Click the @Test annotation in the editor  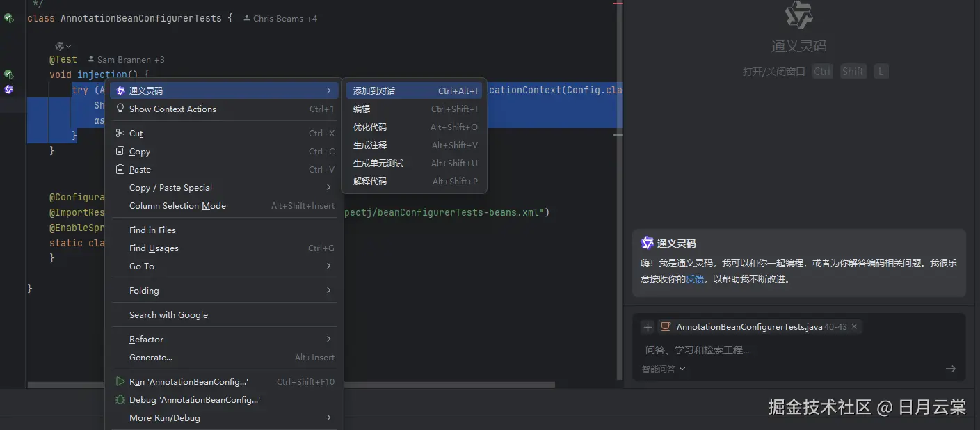pyautogui.click(x=63, y=60)
